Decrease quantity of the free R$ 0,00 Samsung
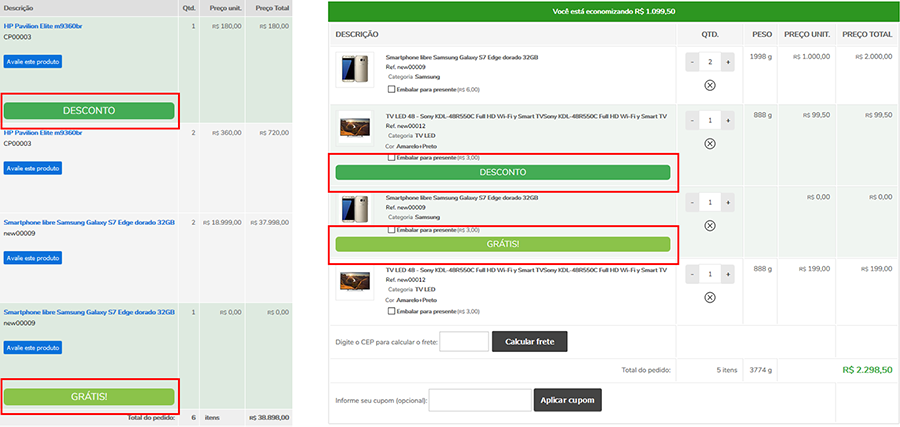This screenshot has height=427, width=900. 692,203
